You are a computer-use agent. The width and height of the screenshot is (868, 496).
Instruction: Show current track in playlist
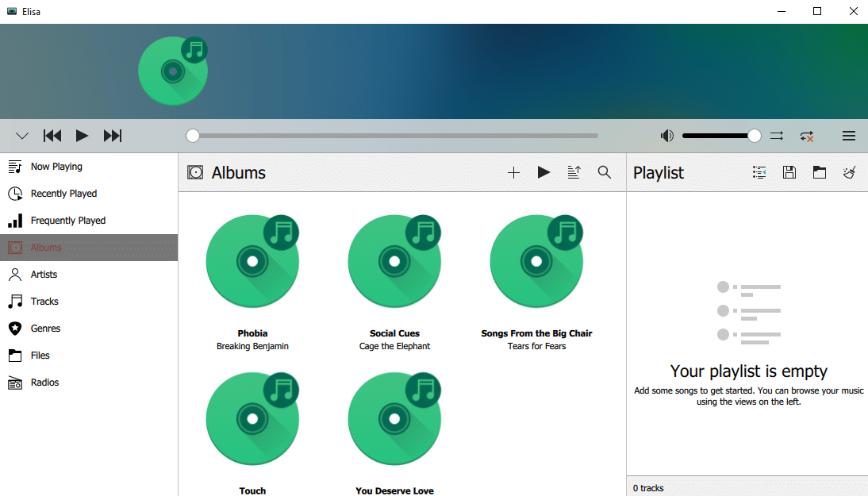(x=759, y=172)
